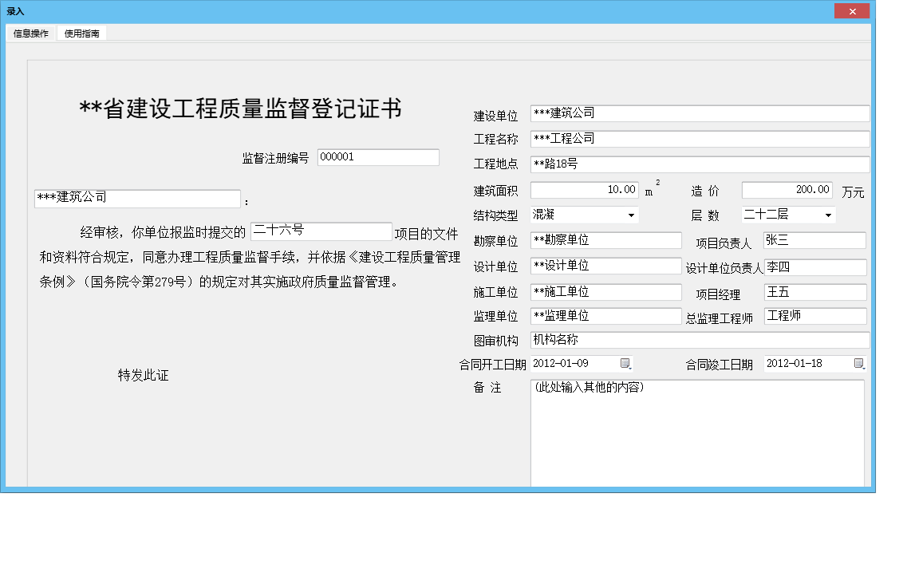This screenshot has width=907, height=588.
Task: Edit the 项目经理 field showing 王五
Action: (814, 292)
